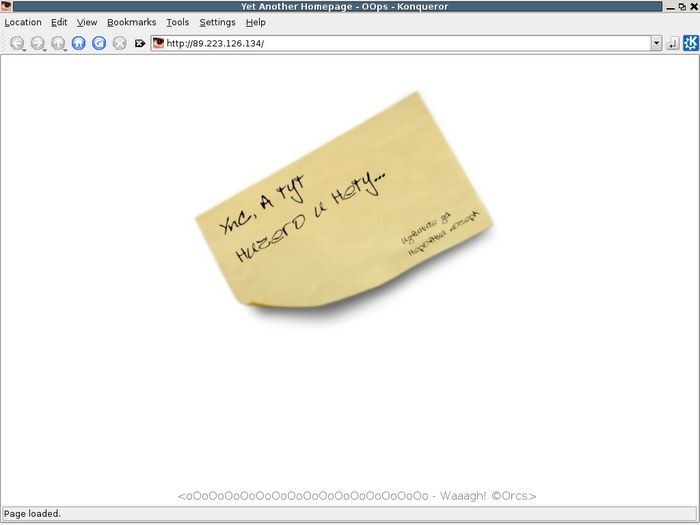Click the window menu icon in the title bar

point(6,6)
